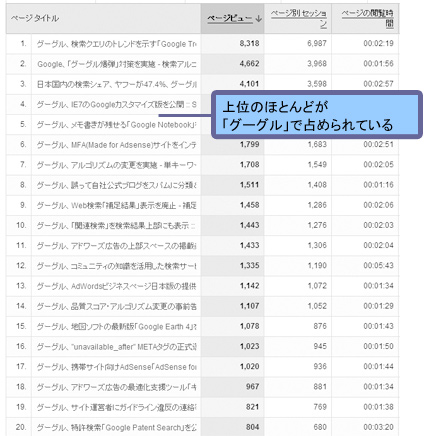Select session count 1,549
This screenshot has height=436, width=428.
(x=317, y=164)
